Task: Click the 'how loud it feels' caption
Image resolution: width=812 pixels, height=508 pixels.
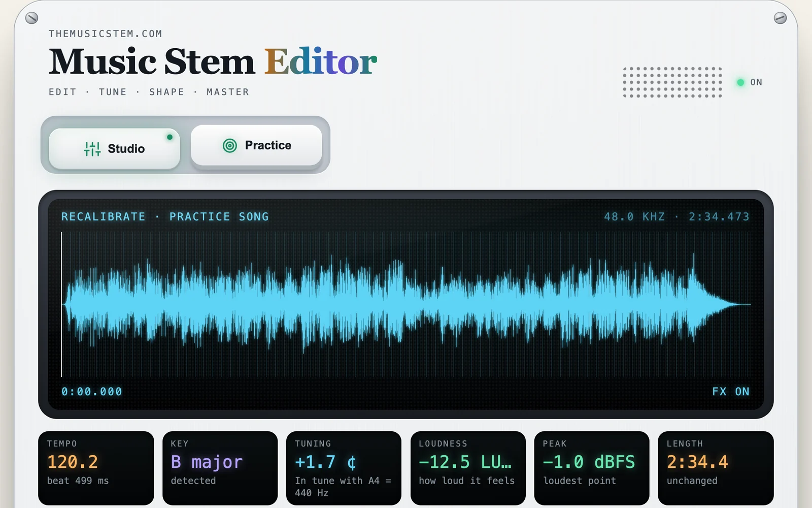Action: pos(467,481)
